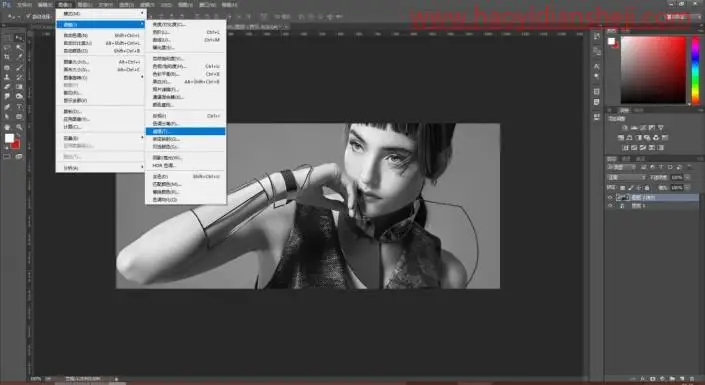Select the Rectangle shape tool
The image size is (705, 385).
click(19, 116)
